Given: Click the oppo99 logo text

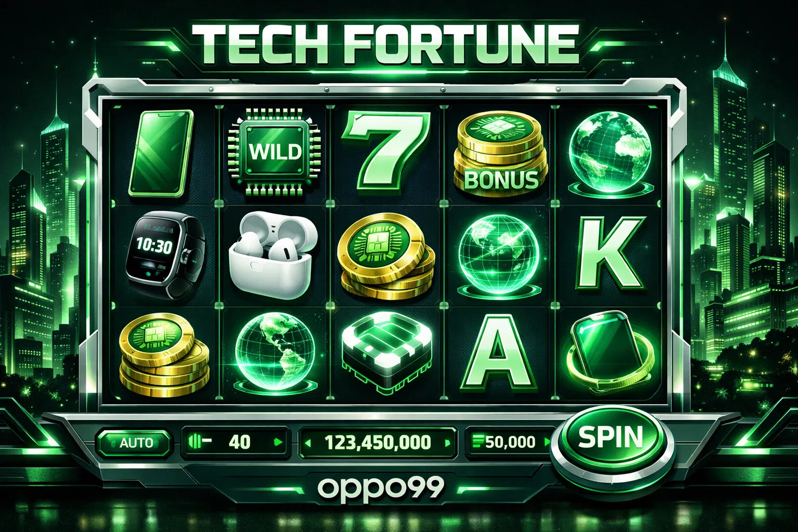Looking at the screenshot, I should pos(380,487).
